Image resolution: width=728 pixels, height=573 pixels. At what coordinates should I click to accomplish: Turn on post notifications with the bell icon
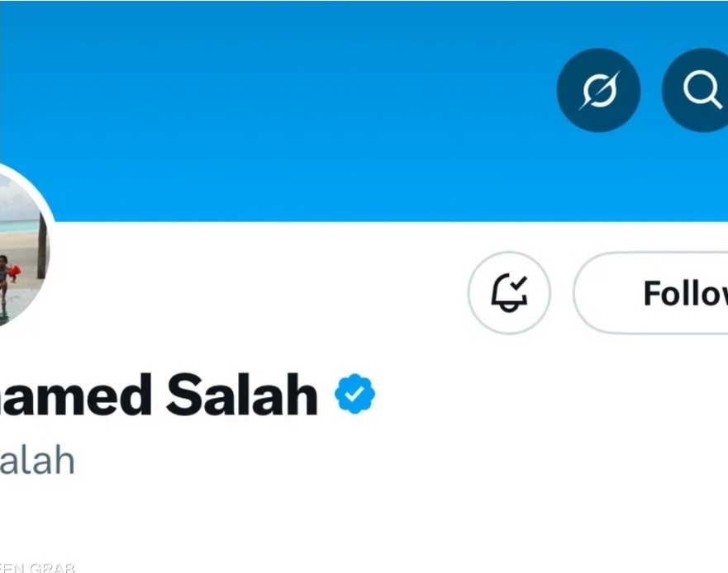[509, 293]
